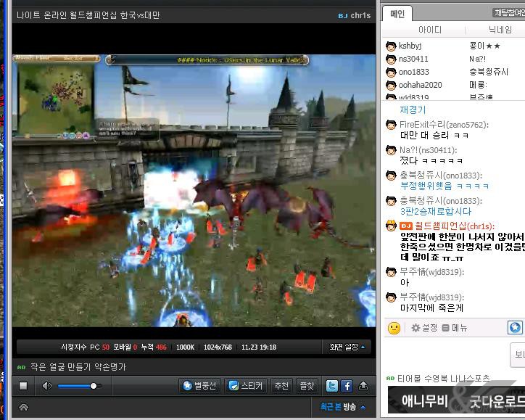The image size is (525, 420).
Task: Click the 1000K bitrate status text
Action: point(185,347)
